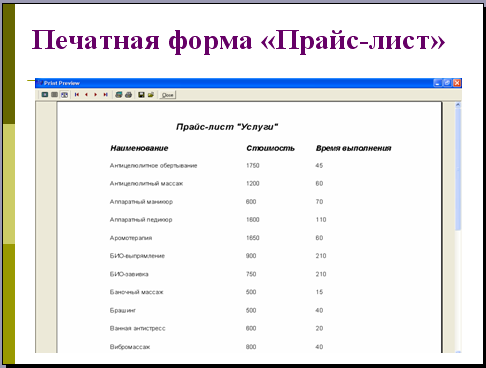Click duration value 45

pos(319,166)
